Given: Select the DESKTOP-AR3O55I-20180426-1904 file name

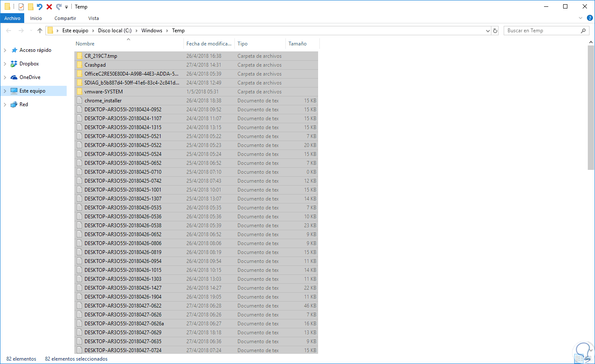Looking at the screenshot, I should coord(123,297).
